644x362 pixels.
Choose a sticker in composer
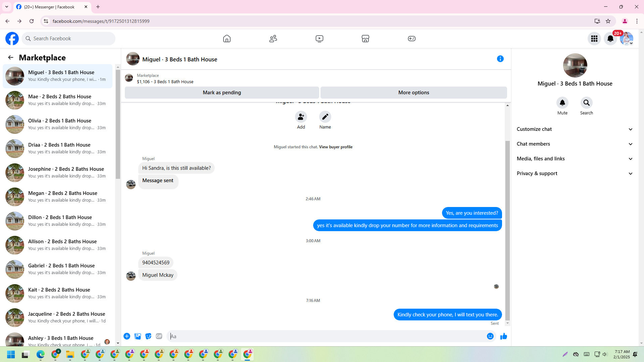click(x=148, y=336)
